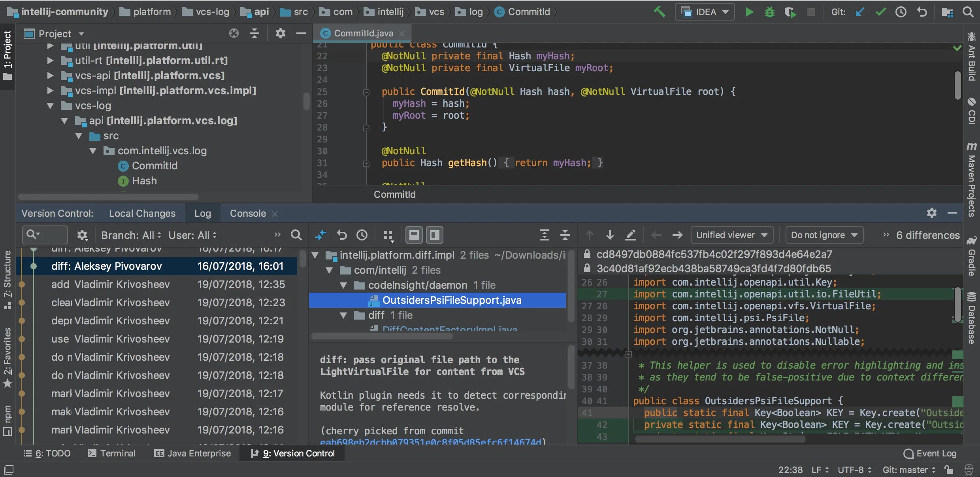Start debugging with the bug icon
This screenshot has height=477, width=980.
tap(769, 12)
